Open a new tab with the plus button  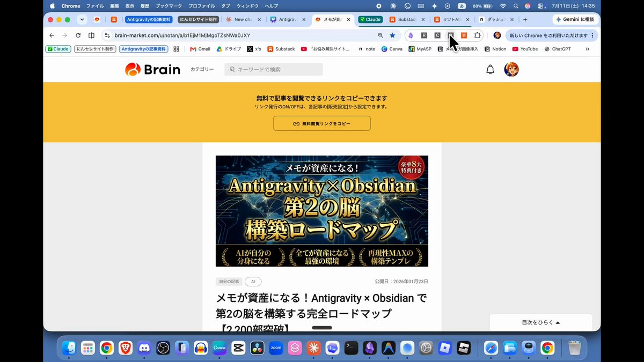click(525, 20)
